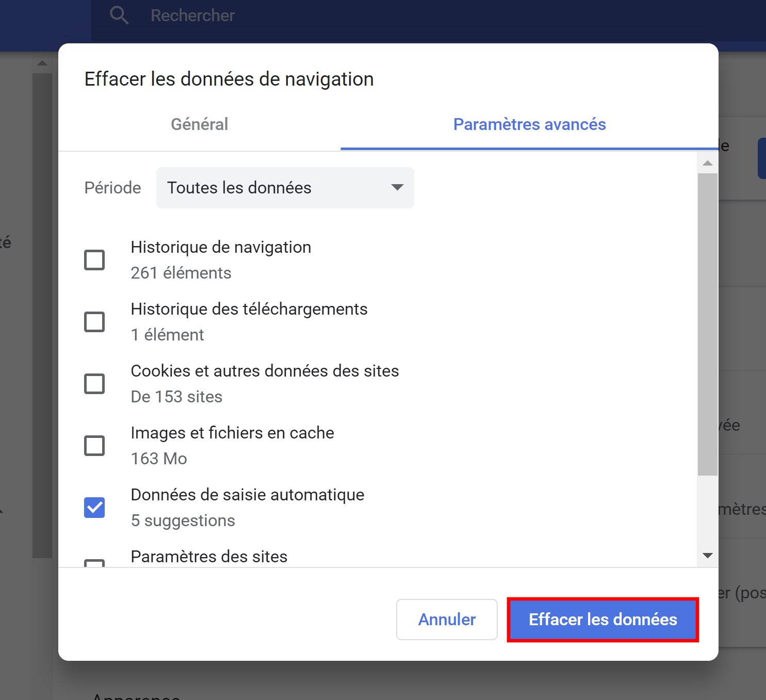This screenshot has width=766, height=700.
Task: Click Effacer les données button
Action: [603, 620]
